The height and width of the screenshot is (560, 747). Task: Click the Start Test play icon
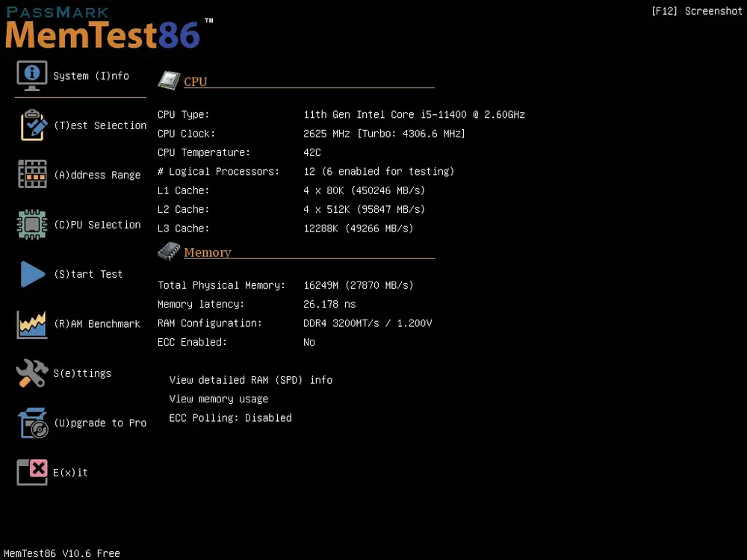(x=32, y=274)
